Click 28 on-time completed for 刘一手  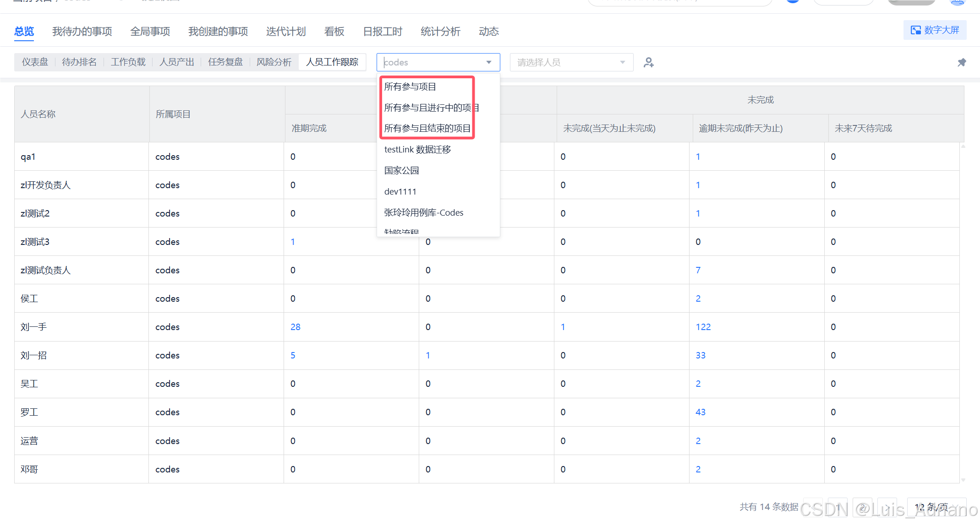pyautogui.click(x=295, y=327)
